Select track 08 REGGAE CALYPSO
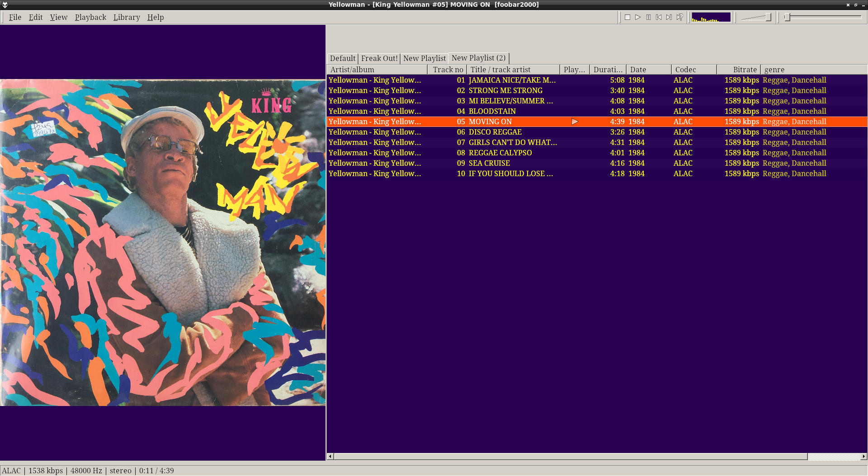The image size is (868, 476). coord(597,153)
